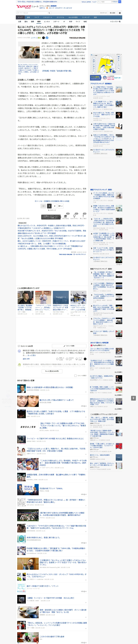The width and height of the screenshot is (138, 644).
Task: Click the Yahoo! JAPAN News logo
Action: tap(28, 7)
